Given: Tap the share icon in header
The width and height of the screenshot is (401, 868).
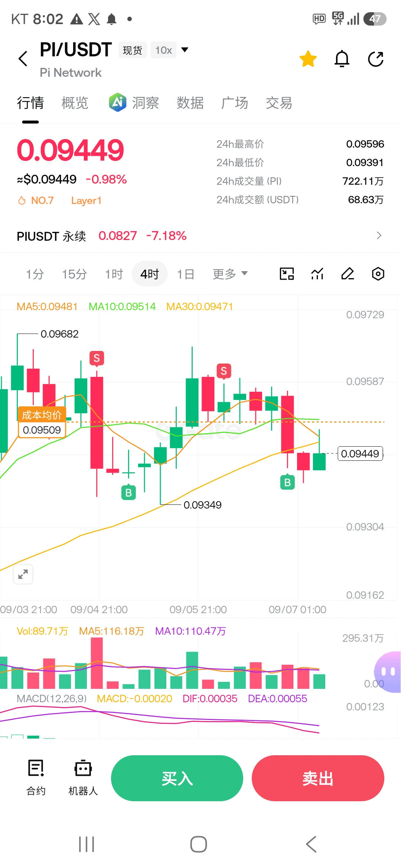Looking at the screenshot, I should pyautogui.click(x=375, y=59).
